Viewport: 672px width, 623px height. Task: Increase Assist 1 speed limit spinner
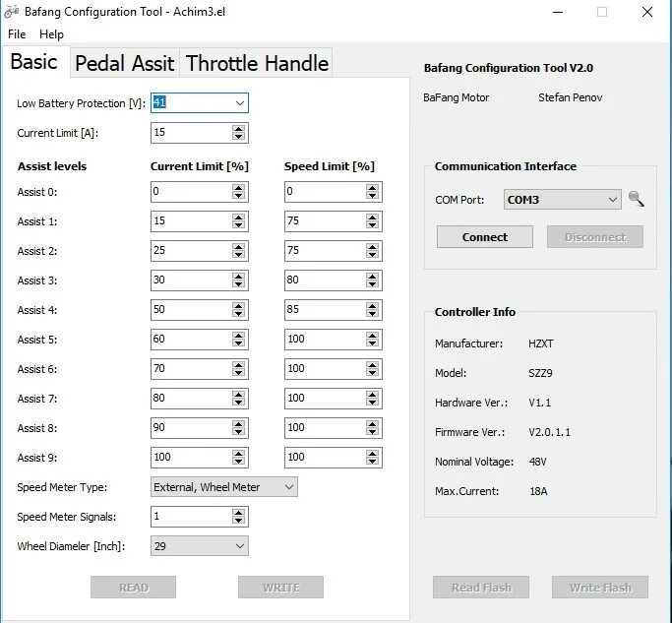click(x=373, y=217)
